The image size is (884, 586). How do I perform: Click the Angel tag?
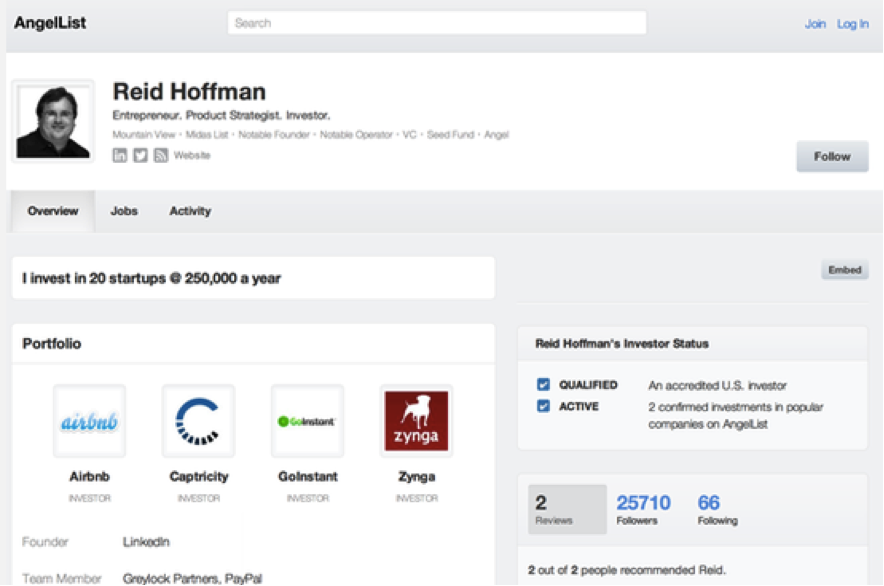click(x=496, y=134)
